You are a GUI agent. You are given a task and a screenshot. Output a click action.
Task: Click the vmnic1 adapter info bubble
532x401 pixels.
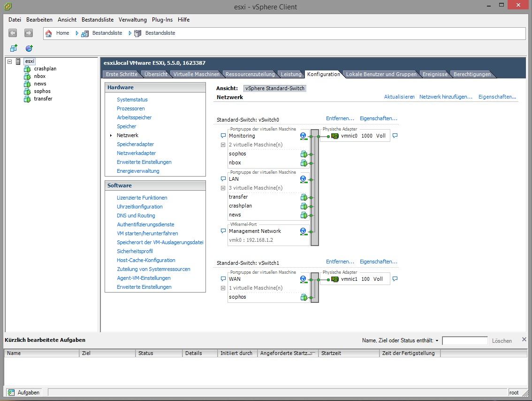click(395, 279)
